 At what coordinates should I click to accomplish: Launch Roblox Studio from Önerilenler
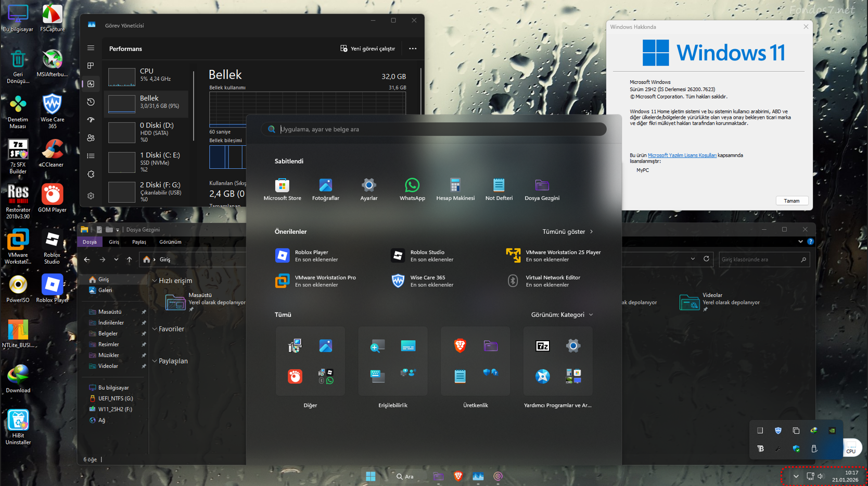(x=422, y=255)
